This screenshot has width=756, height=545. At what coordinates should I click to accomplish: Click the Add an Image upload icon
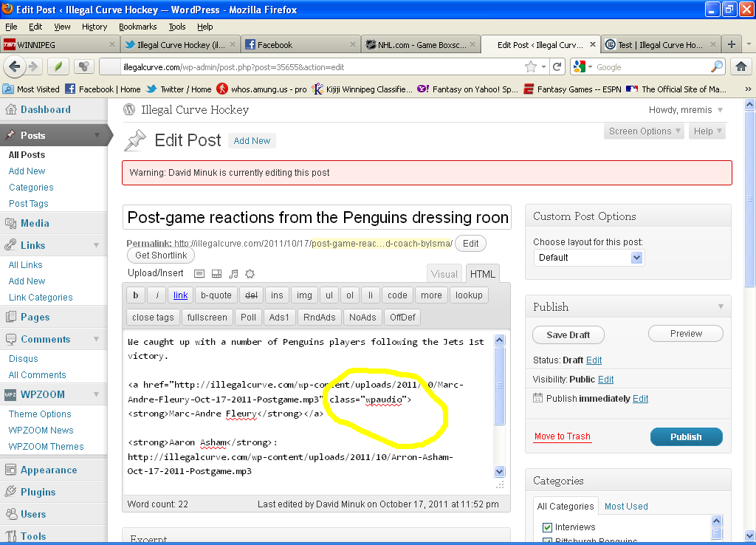pos(199,274)
